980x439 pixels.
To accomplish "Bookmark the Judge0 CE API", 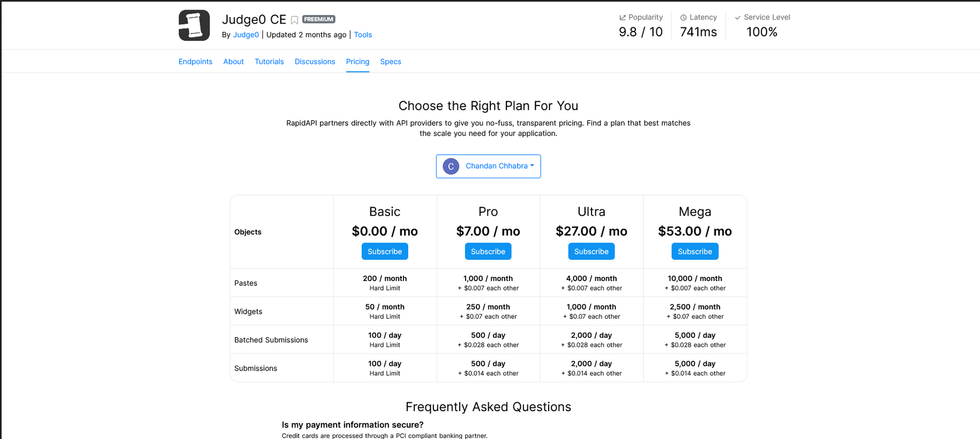I will (294, 20).
